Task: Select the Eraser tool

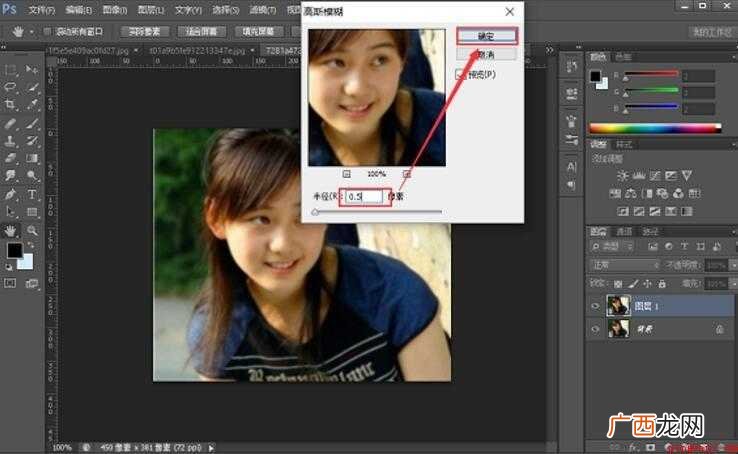Action: coord(10,158)
